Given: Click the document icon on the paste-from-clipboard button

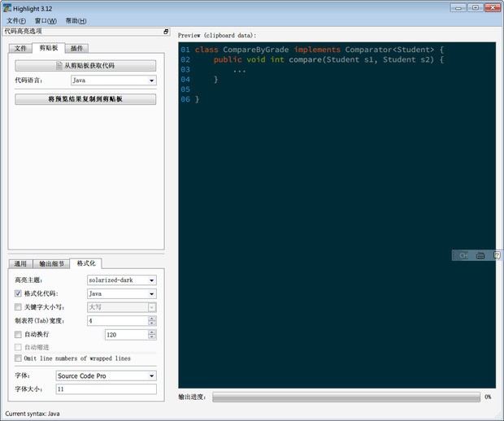Looking at the screenshot, I should coord(59,66).
